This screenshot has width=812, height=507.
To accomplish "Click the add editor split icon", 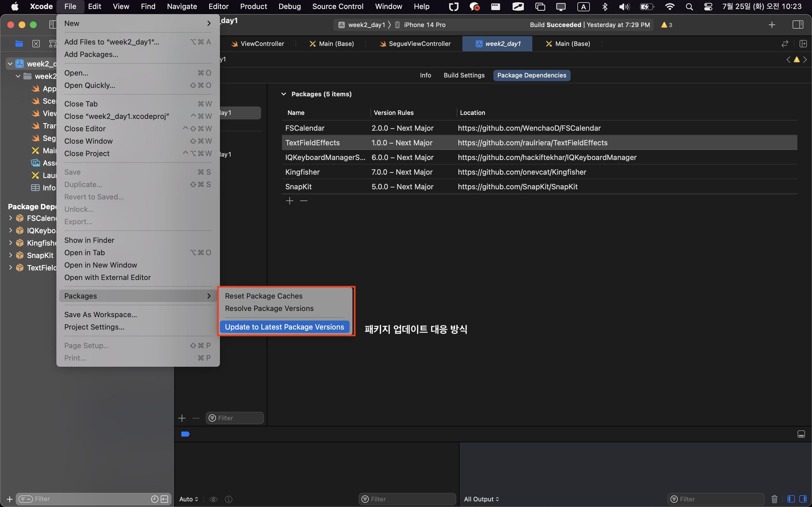I will [803, 44].
